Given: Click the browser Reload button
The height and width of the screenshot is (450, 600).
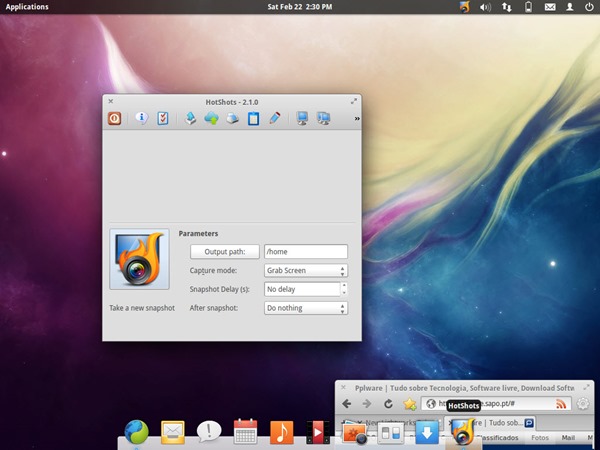Looking at the screenshot, I should [388, 404].
